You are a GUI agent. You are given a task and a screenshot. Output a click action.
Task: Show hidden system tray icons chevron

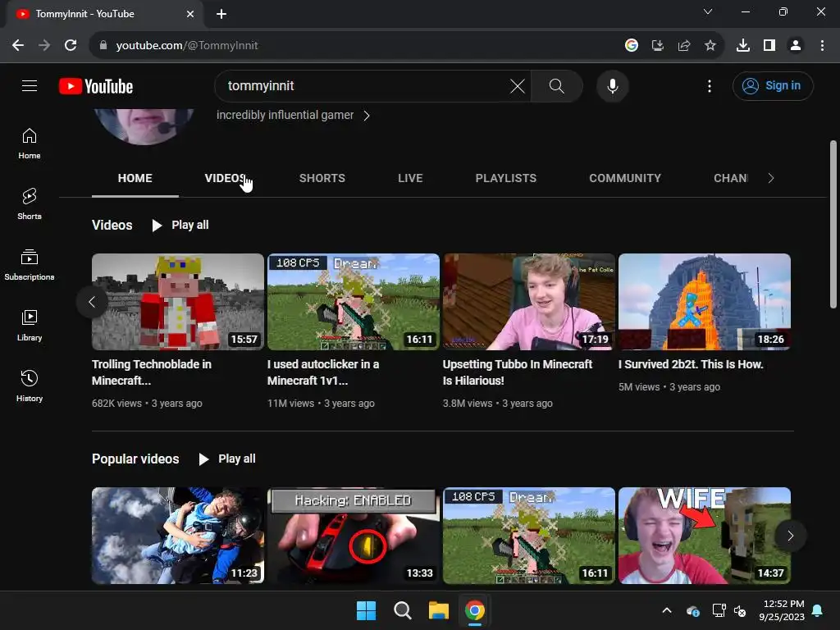point(667,610)
